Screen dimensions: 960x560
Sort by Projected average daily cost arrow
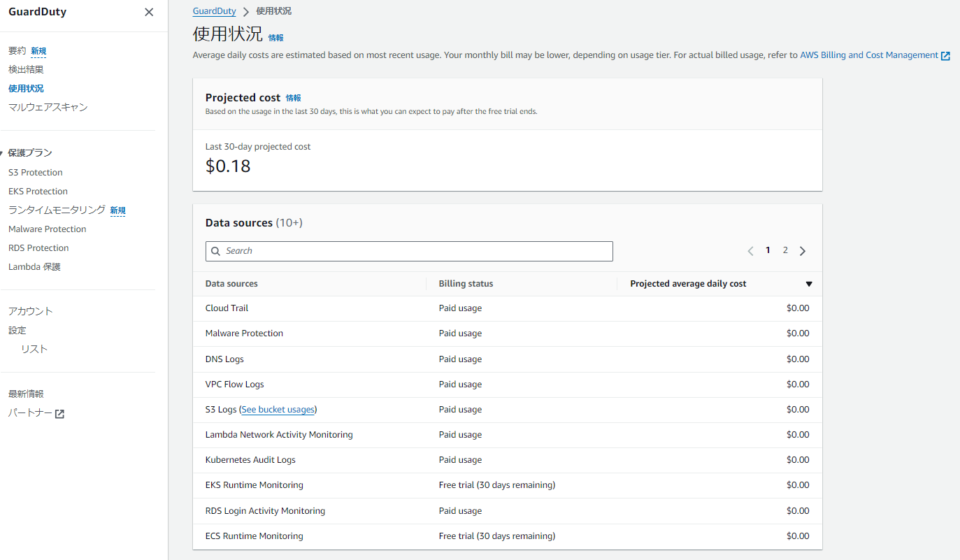pyautogui.click(x=809, y=284)
